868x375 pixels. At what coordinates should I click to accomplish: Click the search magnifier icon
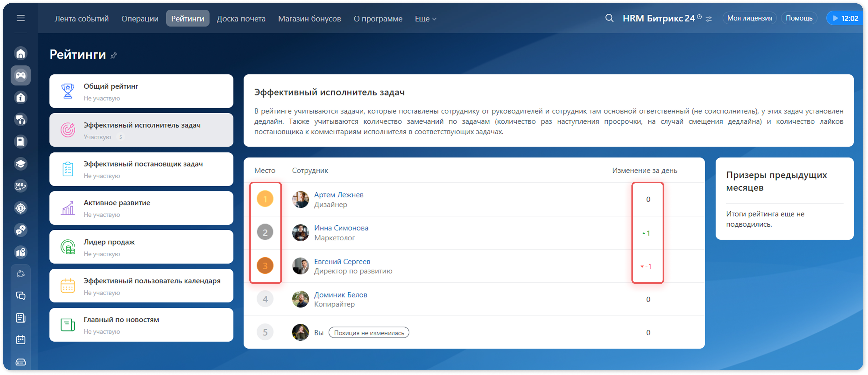coord(609,18)
